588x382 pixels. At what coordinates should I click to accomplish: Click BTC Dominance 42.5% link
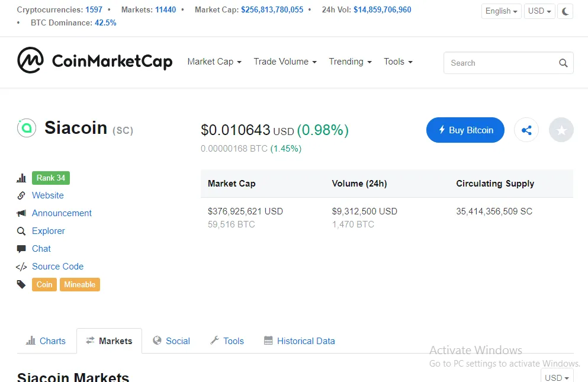coord(105,23)
